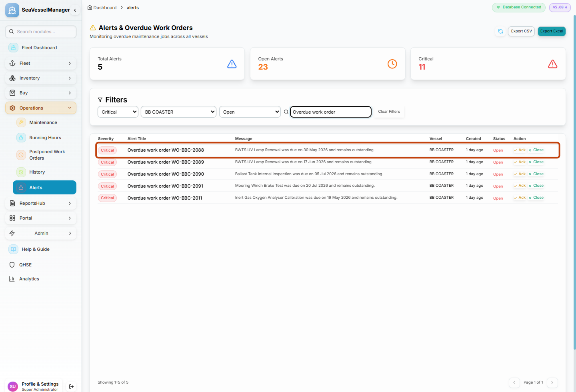This screenshot has height=392, width=576.
Task: Click the Dashboard home icon in breadcrumb
Action: (90, 8)
